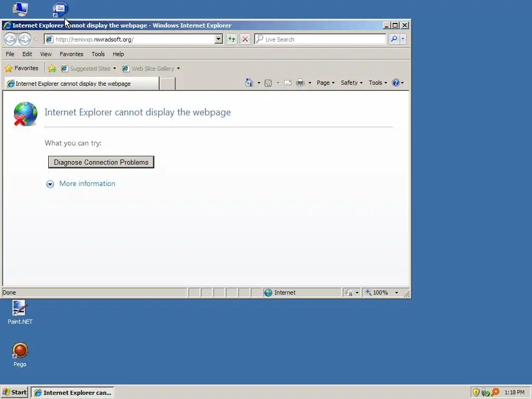
Task: Open the Safety command menu
Action: point(352,83)
